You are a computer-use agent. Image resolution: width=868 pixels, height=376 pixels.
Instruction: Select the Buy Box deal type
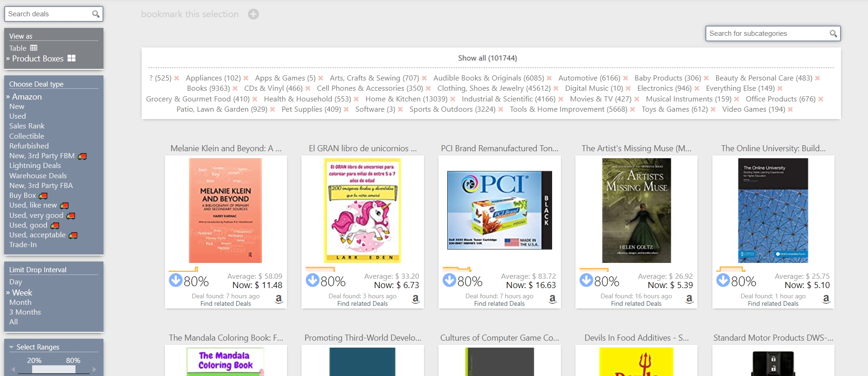tap(23, 195)
